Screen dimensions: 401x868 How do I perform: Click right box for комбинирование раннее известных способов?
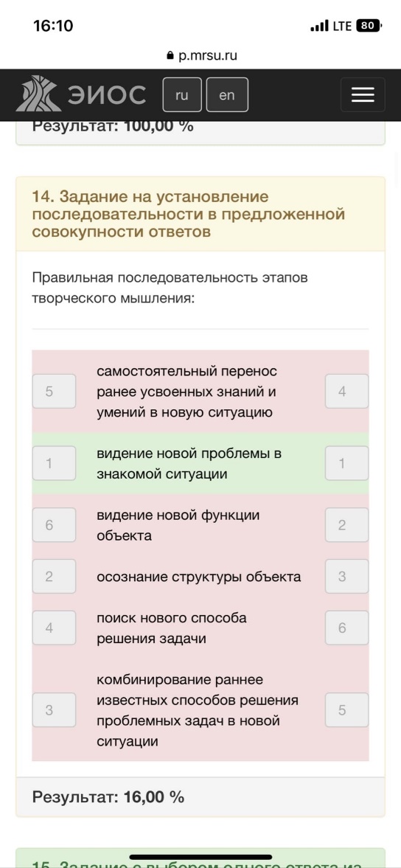click(x=346, y=709)
